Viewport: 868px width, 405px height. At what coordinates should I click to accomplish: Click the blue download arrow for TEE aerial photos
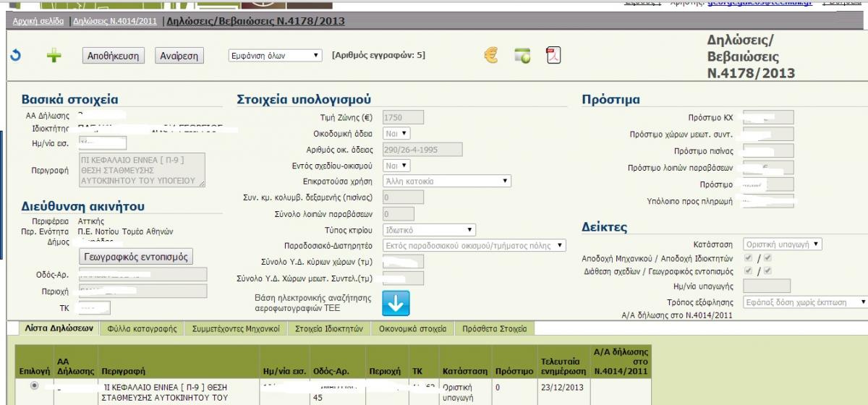(396, 304)
